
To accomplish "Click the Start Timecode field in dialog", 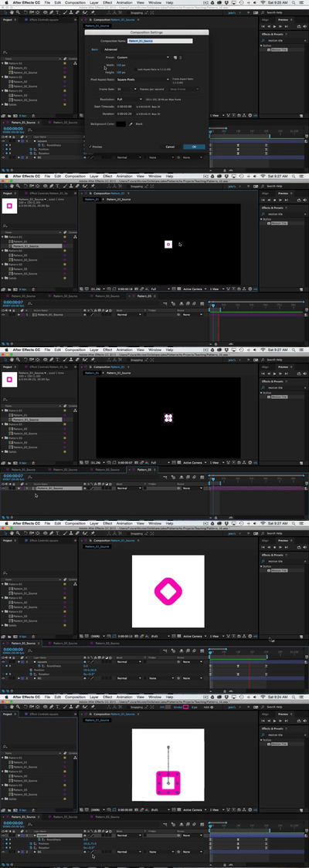I will tap(123, 106).
